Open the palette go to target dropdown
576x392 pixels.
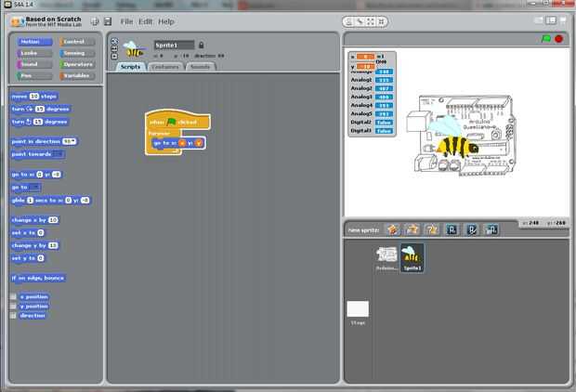(x=34, y=188)
